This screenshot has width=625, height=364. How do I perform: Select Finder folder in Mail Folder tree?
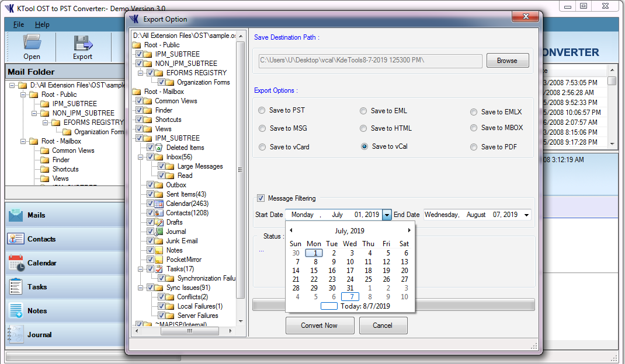(x=61, y=160)
